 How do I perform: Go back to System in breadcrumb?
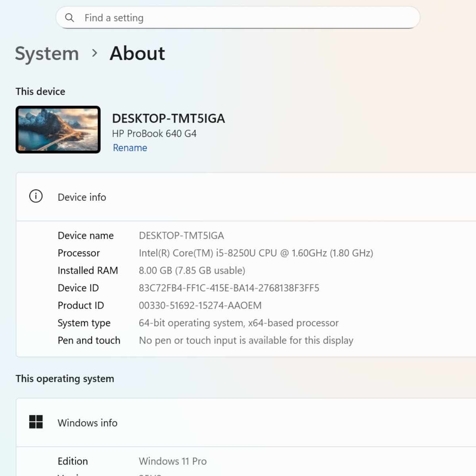(47, 54)
